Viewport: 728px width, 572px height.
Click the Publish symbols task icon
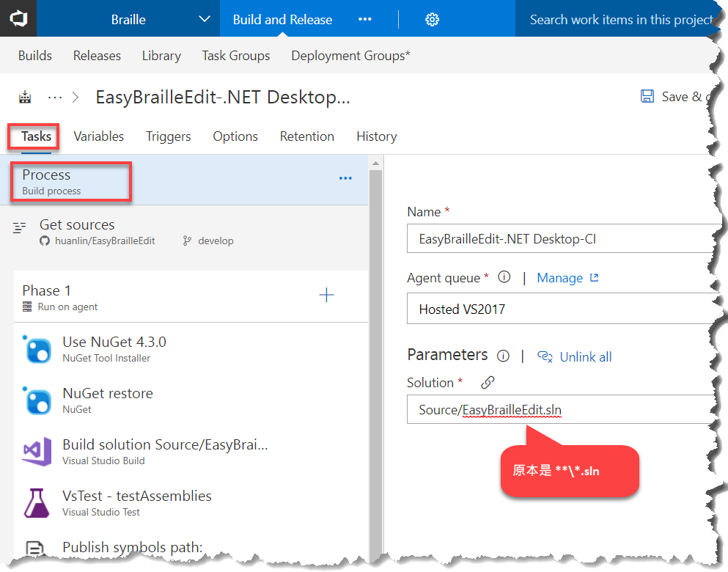35,549
